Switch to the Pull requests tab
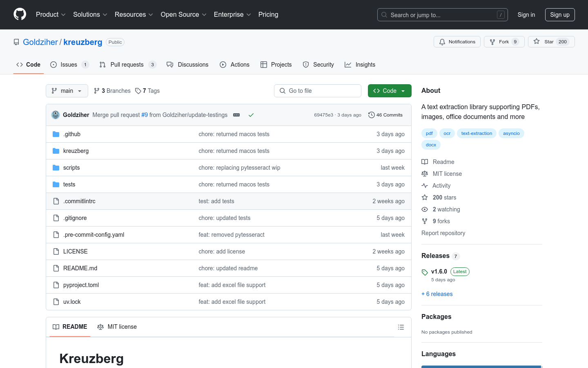588x368 pixels. tap(128, 65)
